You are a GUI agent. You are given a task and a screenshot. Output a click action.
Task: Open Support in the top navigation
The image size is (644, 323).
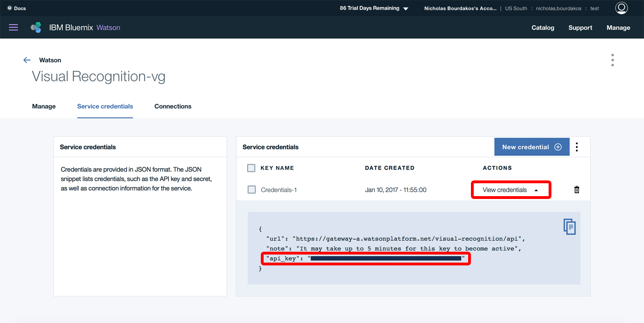(580, 28)
